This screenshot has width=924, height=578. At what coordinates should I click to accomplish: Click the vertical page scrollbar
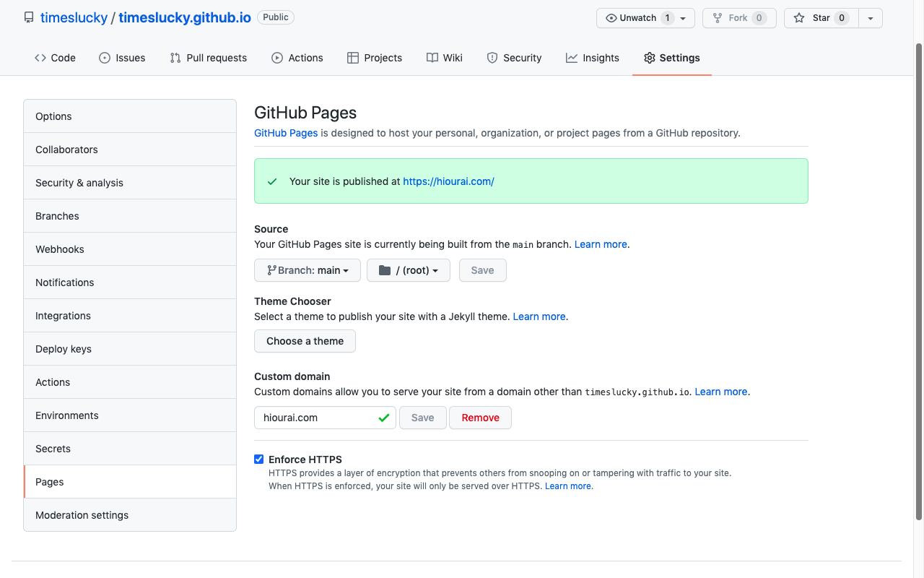(919, 282)
